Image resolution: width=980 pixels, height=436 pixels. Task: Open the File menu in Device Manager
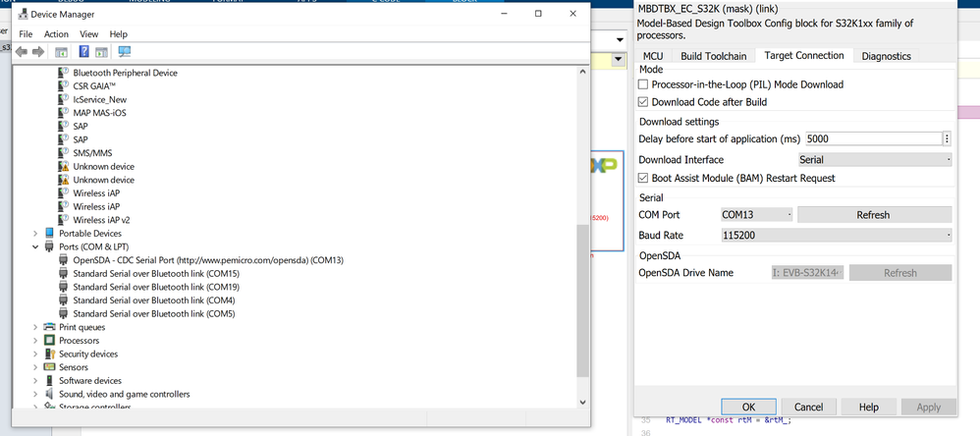pyautogui.click(x=26, y=34)
